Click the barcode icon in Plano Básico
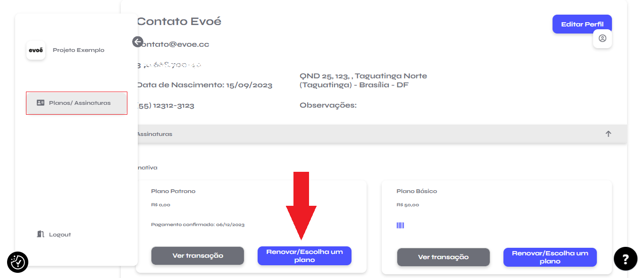The image size is (644, 278). pos(401,226)
